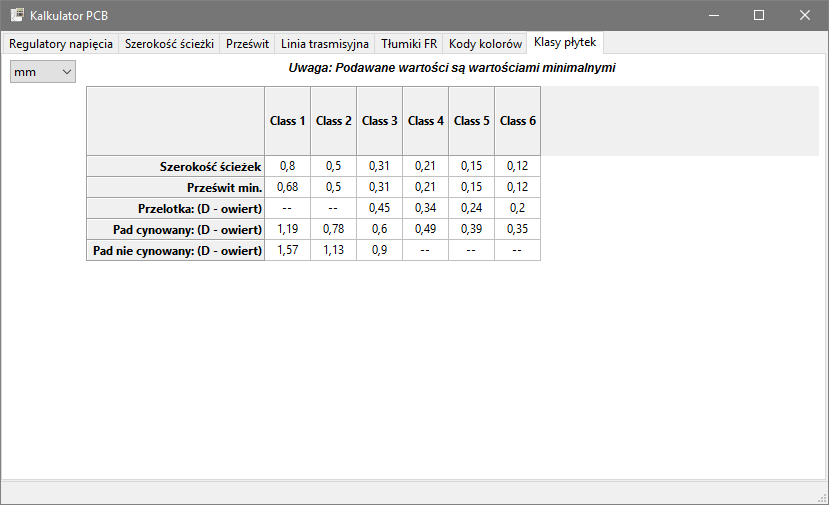
Task: Select the Klasy płytek tab
Action: tap(565, 43)
